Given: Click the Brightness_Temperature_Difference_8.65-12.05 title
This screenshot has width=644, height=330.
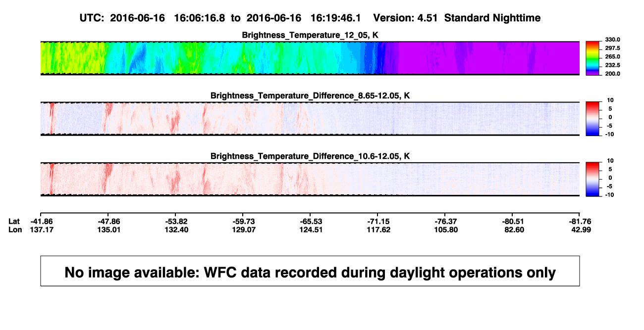Looking at the screenshot, I should [x=310, y=95].
